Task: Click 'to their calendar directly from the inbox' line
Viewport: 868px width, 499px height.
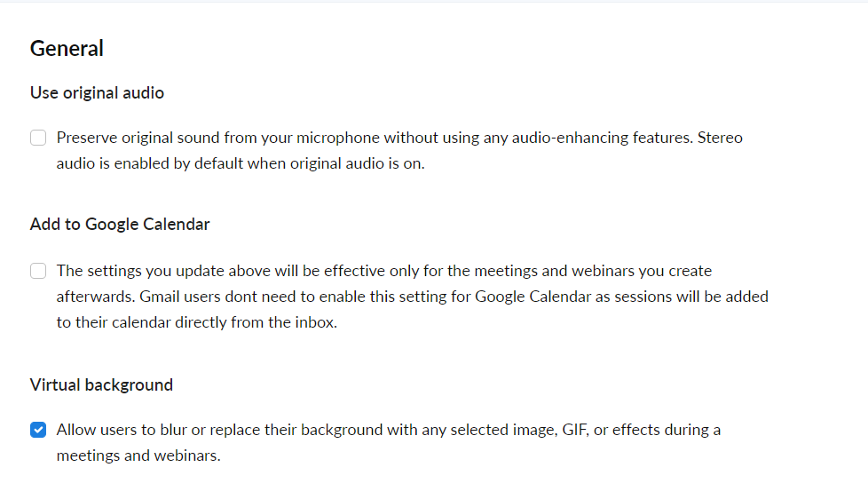Action: pyautogui.click(x=196, y=322)
